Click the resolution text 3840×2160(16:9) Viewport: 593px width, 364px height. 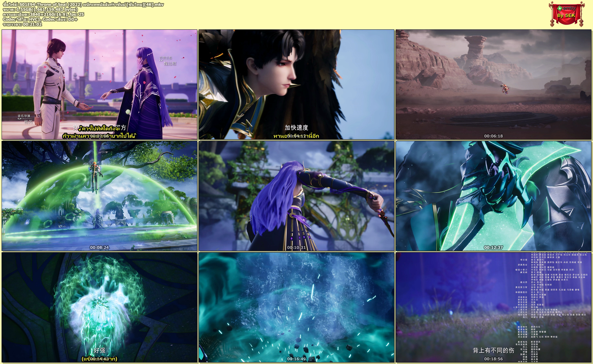43,14
